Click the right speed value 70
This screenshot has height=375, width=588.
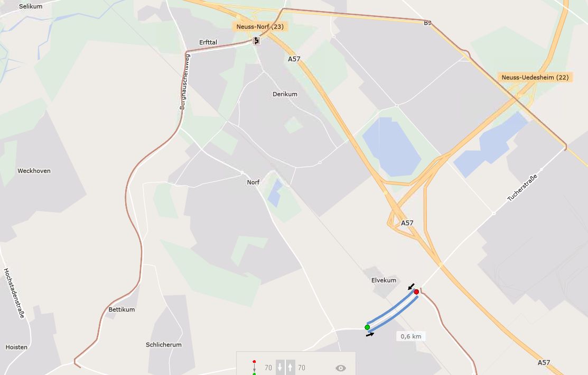pos(302,368)
